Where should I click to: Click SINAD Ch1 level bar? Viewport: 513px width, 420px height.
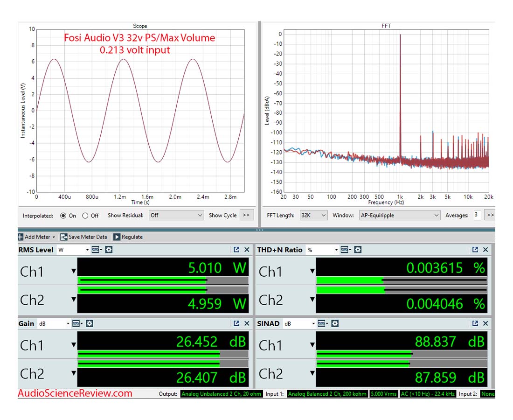click(402, 354)
